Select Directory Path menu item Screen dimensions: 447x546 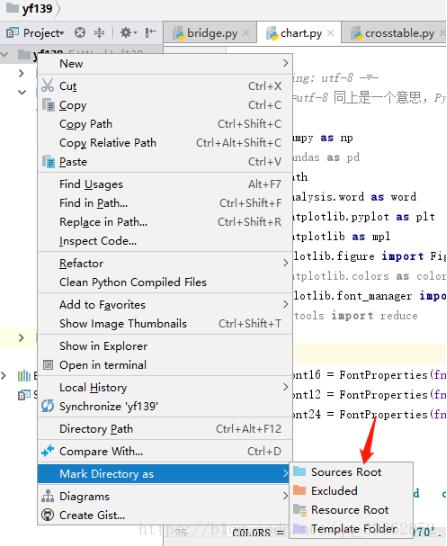point(165,428)
